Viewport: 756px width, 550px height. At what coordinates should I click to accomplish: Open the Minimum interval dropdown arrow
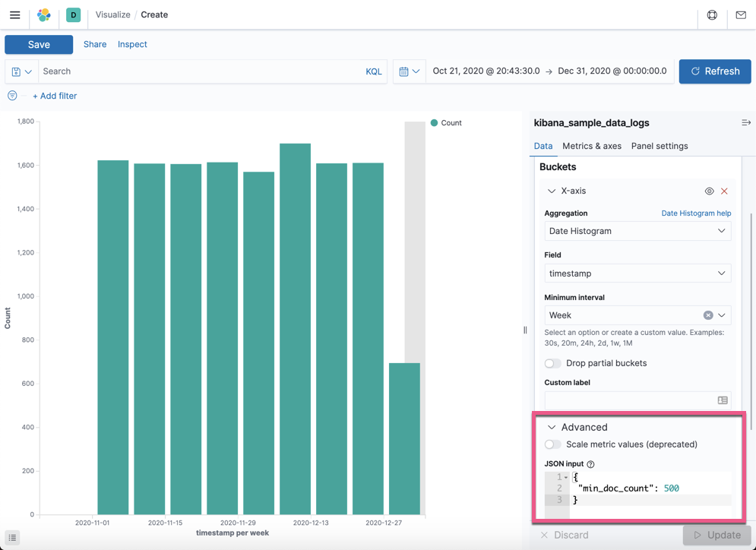(x=721, y=315)
